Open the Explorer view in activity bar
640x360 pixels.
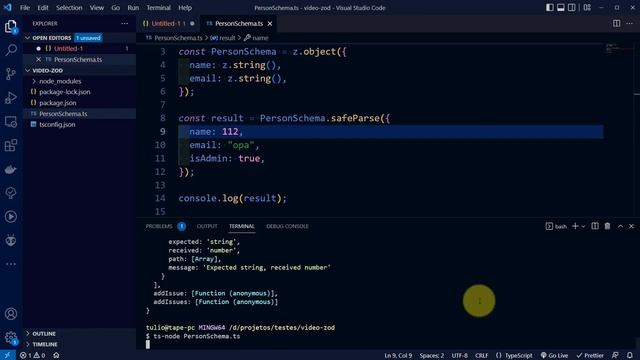click(x=11, y=27)
